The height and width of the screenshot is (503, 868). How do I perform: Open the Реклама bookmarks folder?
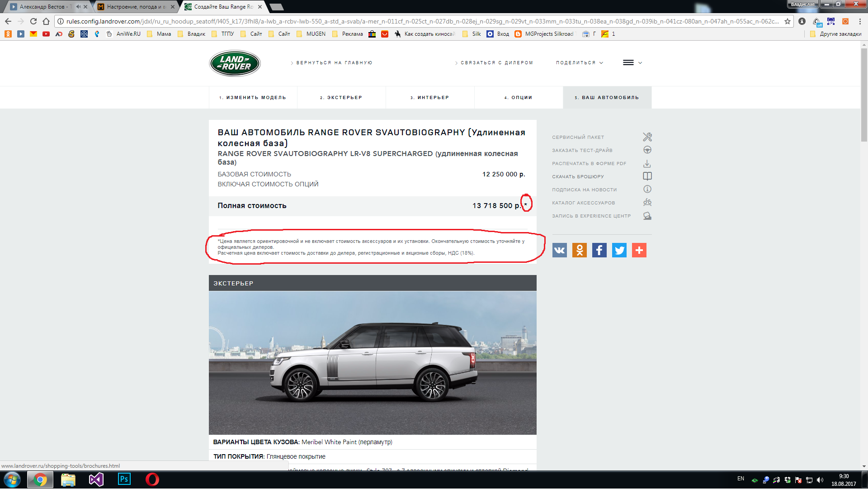(x=348, y=34)
